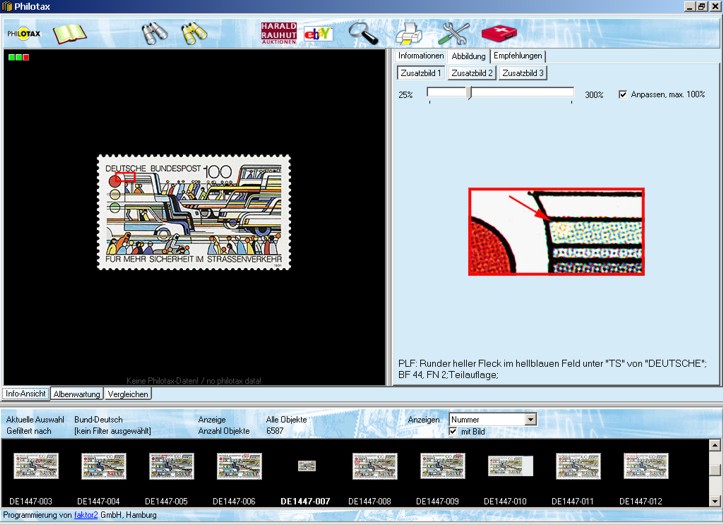The image size is (723, 525).
Task: Click the zoom slider handle
Action: coord(469,93)
